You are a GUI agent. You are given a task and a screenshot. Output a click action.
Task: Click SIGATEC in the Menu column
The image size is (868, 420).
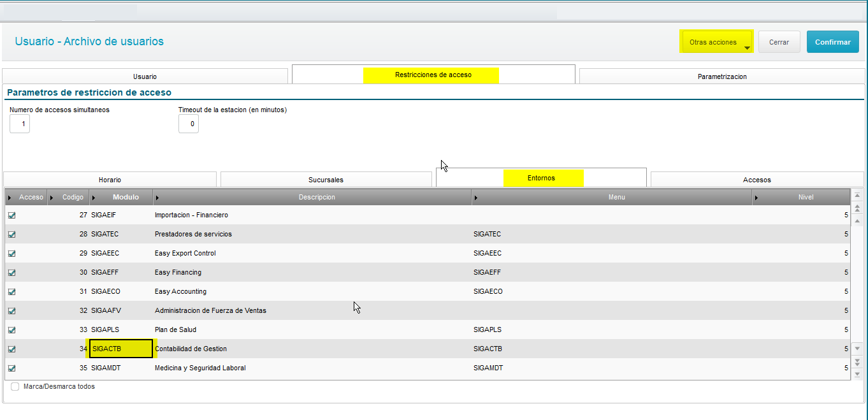tap(488, 234)
